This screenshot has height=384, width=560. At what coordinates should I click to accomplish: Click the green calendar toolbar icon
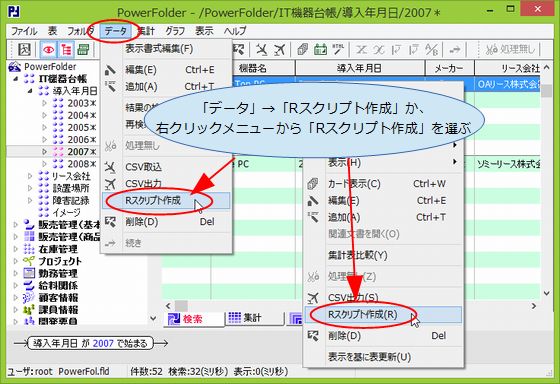click(320, 49)
